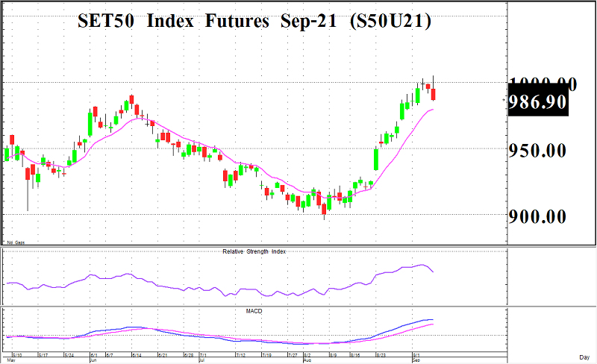Click the Aug month label
The image size is (597, 364).
coord(307,360)
